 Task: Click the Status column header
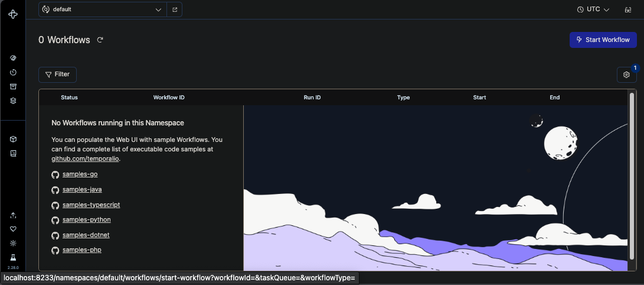coord(69,98)
